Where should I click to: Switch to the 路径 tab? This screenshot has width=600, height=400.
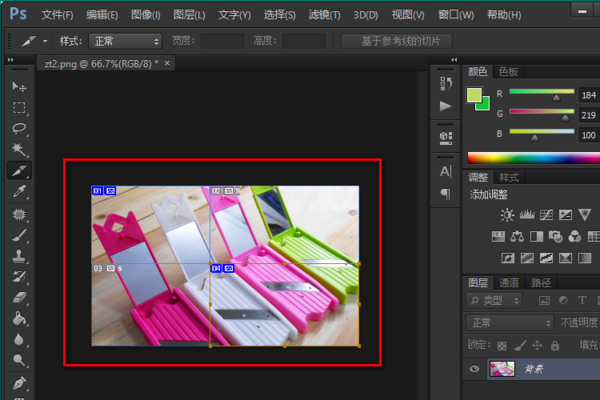point(541,283)
